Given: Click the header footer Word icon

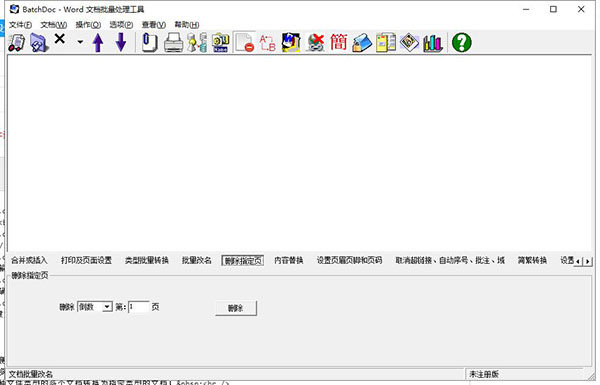Looking at the screenshot, I should [291, 42].
